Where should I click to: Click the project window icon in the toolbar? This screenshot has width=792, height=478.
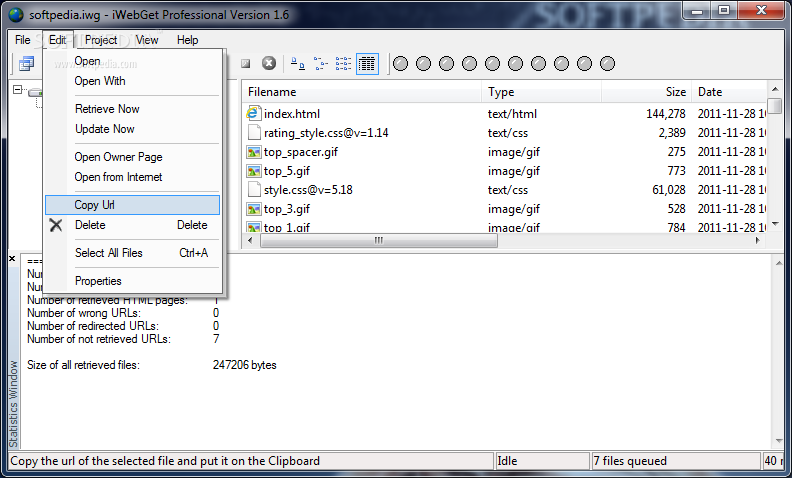pos(26,64)
